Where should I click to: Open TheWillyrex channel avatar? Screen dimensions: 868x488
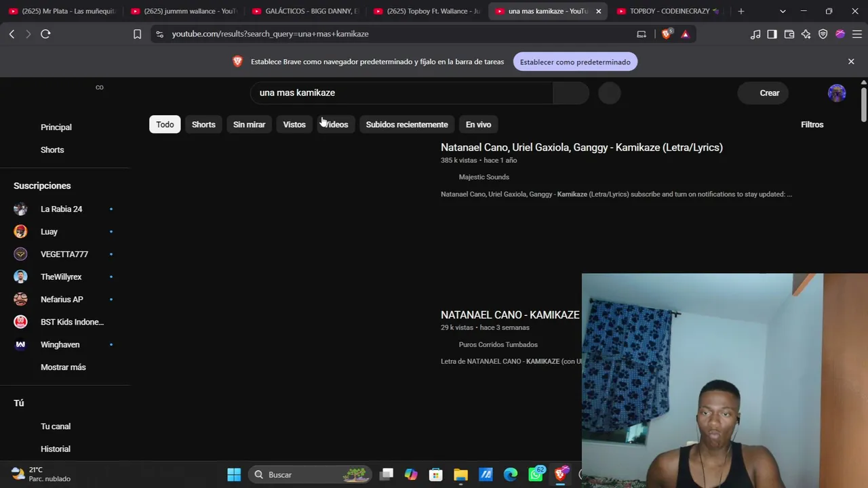[x=20, y=277]
